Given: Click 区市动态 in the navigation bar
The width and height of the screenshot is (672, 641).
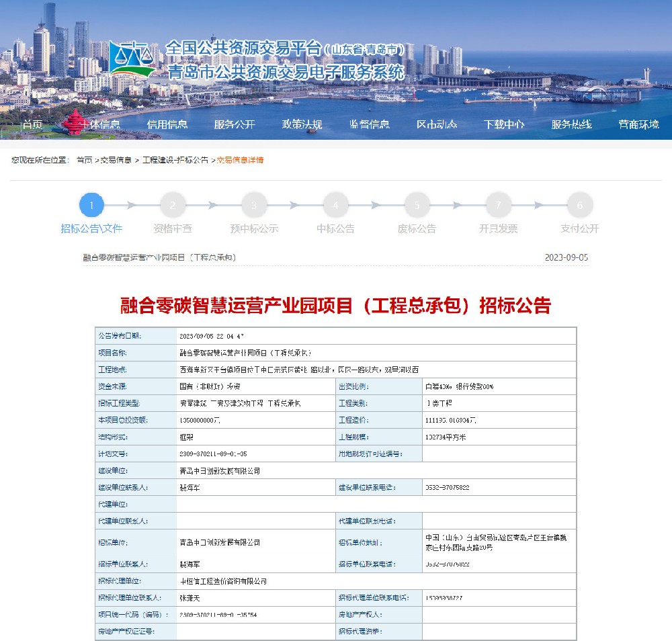Looking at the screenshot, I should tap(437, 124).
